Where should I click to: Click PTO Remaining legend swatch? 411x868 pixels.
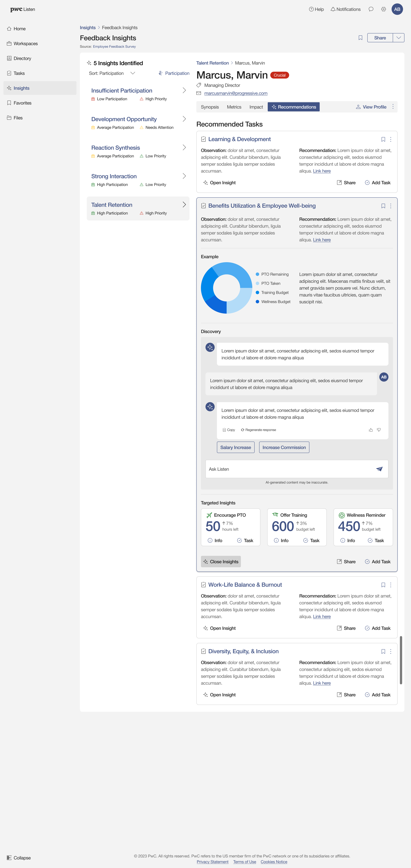tap(257, 274)
